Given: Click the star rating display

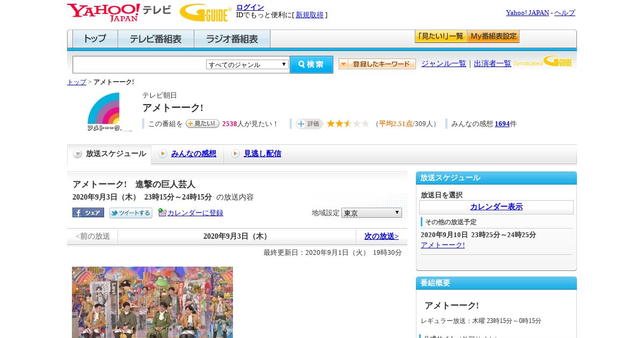Looking at the screenshot, I should (x=348, y=123).
